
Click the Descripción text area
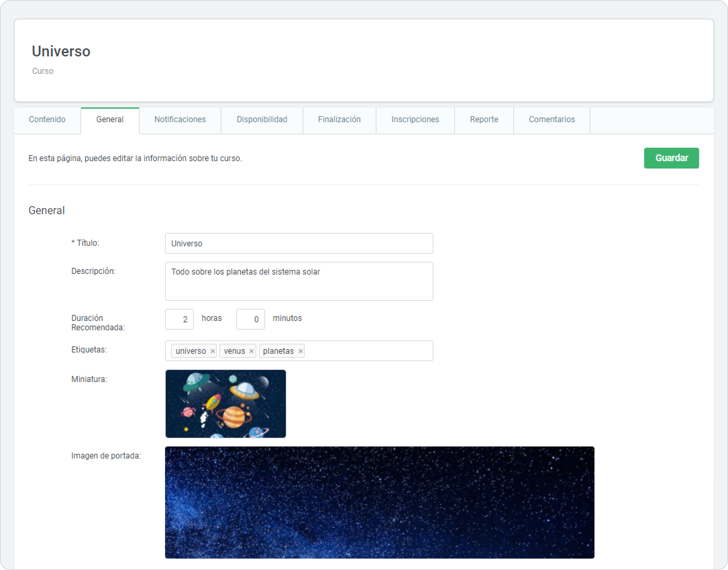(x=299, y=281)
